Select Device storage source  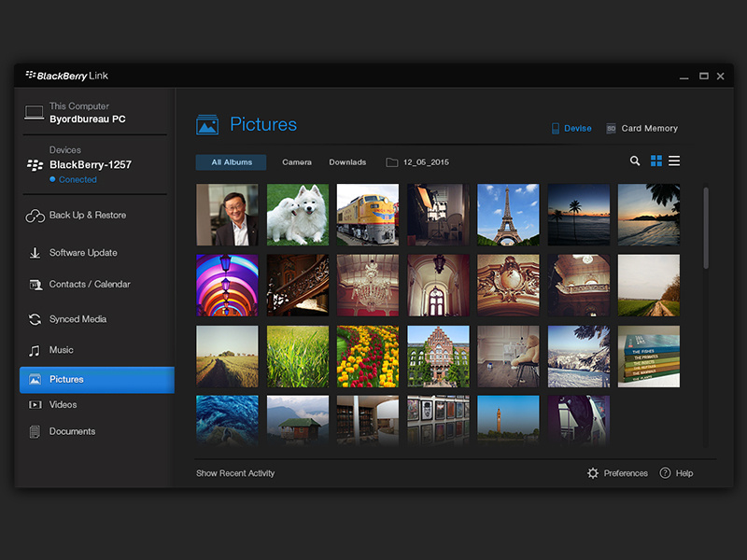[x=571, y=129]
